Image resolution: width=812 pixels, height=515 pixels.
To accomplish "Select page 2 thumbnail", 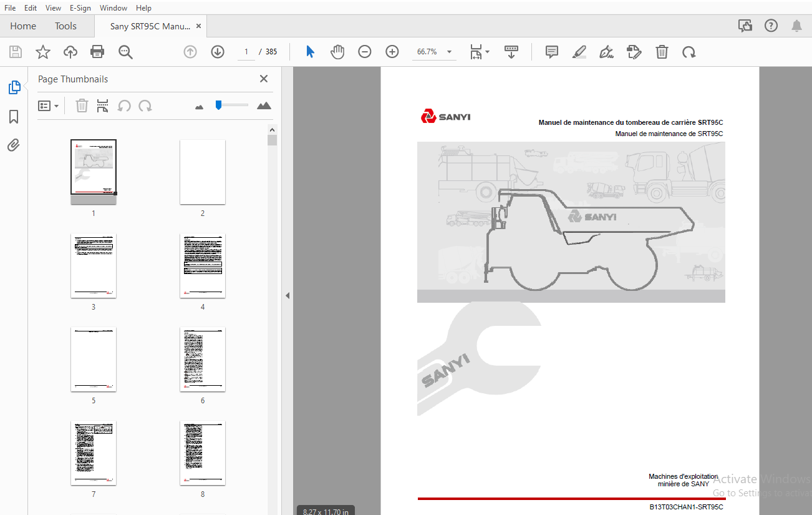I will [203, 172].
